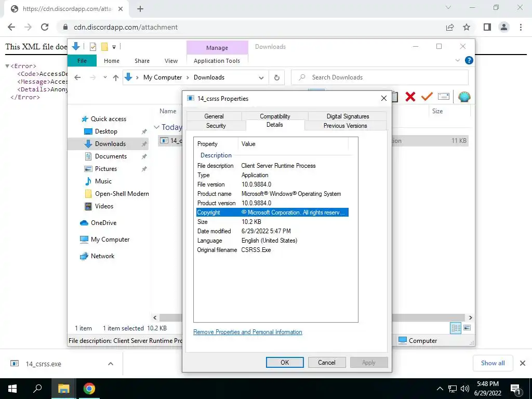Click the red X delete toolbar icon
This screenshot has width=532, height=399.
coord(410,97)
